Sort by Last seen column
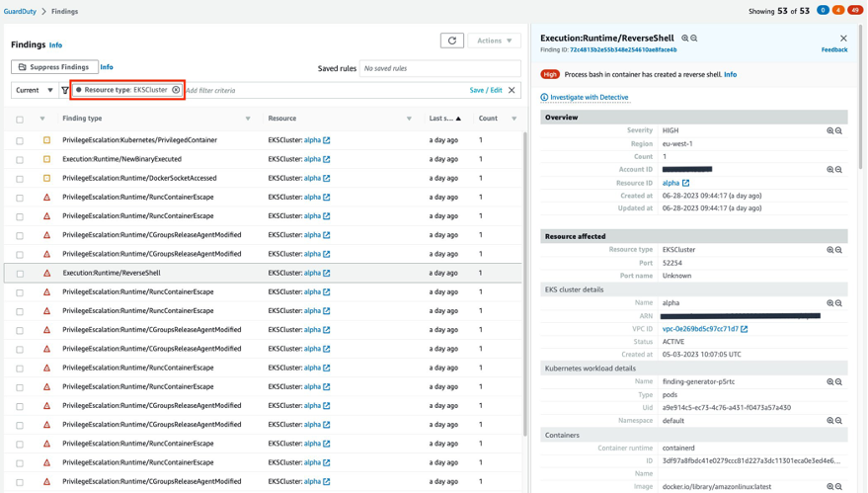Viewport: 868px width, 493px height. coord(445,119)
